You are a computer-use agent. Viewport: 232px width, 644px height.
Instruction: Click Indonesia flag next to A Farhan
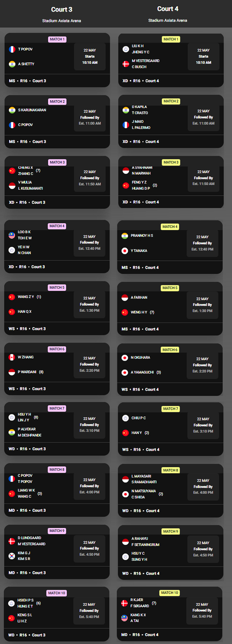click(125, 297)
